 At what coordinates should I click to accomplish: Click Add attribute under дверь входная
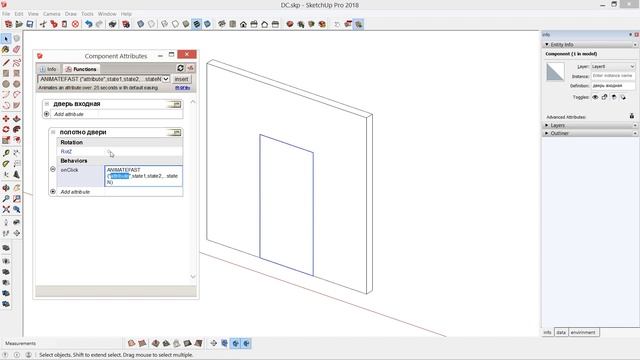tap(69, 114)
